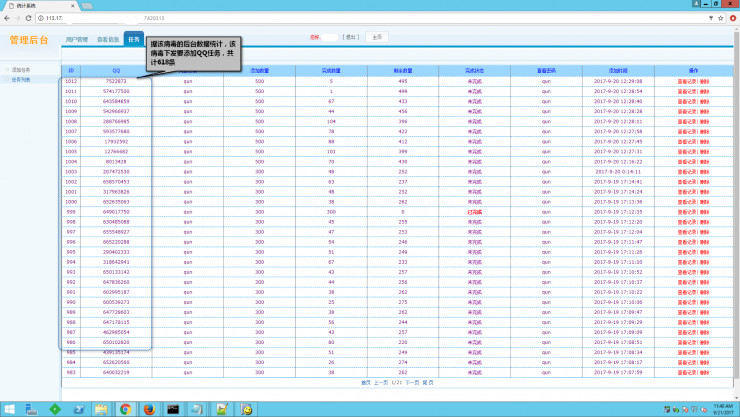Reload the page with the refresh icon
Viewport: 740px width, 417px height.
(x=28, y=18)
